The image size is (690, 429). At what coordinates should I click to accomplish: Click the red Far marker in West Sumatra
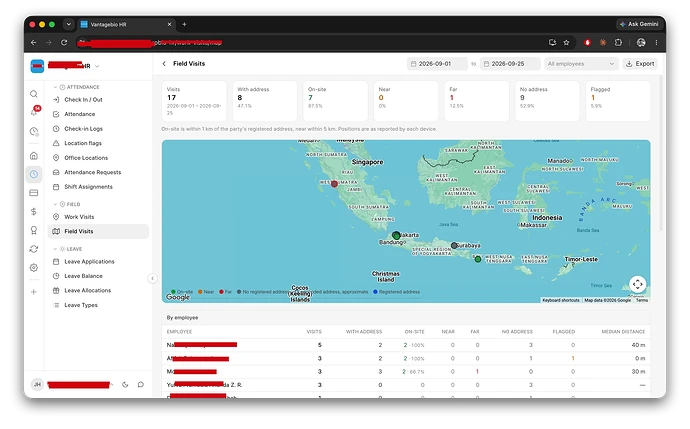334,184
